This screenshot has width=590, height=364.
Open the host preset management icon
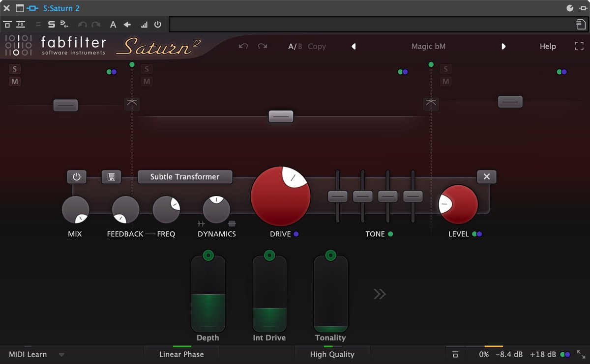point(581,24)
